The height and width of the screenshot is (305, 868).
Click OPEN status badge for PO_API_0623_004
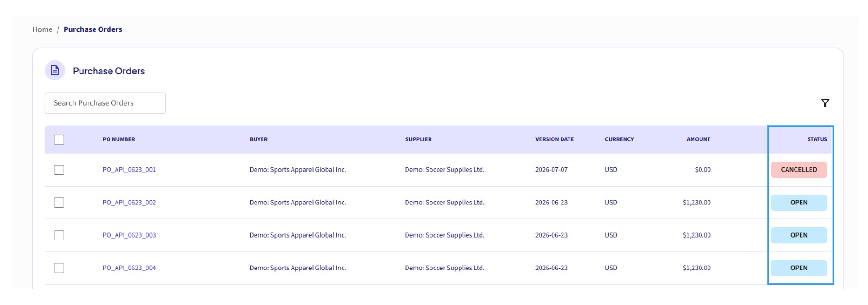coord(799,268)
